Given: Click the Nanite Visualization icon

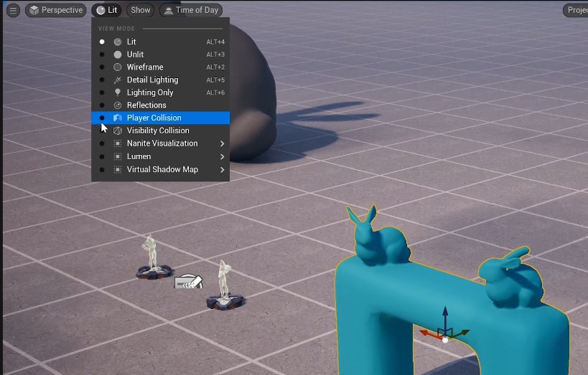Looking at the screenshot, I should click(118, 143).
